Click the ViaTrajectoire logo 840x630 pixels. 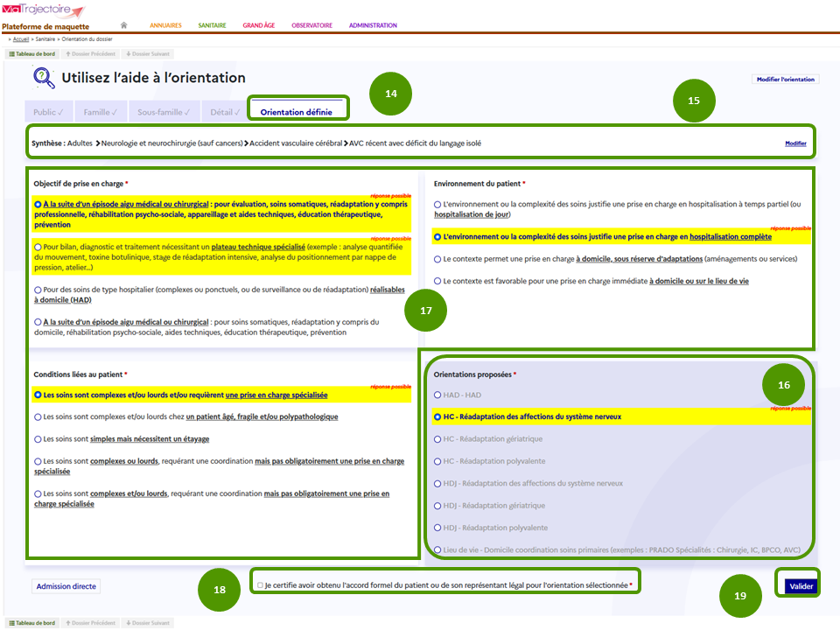[44, 10]
